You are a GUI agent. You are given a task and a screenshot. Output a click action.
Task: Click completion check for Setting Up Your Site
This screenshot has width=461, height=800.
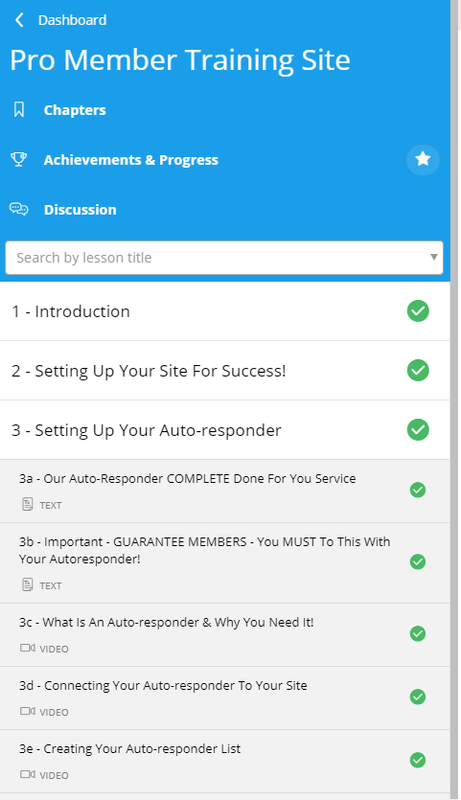tap(418, 370)
